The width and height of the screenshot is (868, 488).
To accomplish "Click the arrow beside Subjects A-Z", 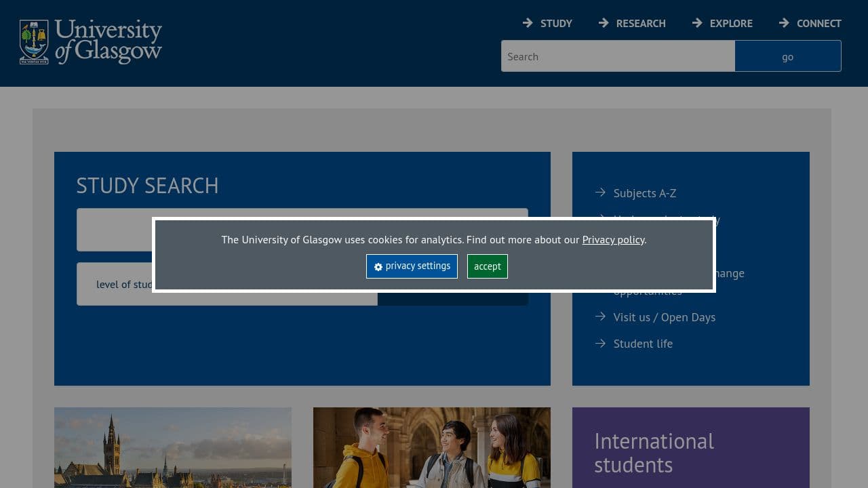I will click(x=601, y=192).
